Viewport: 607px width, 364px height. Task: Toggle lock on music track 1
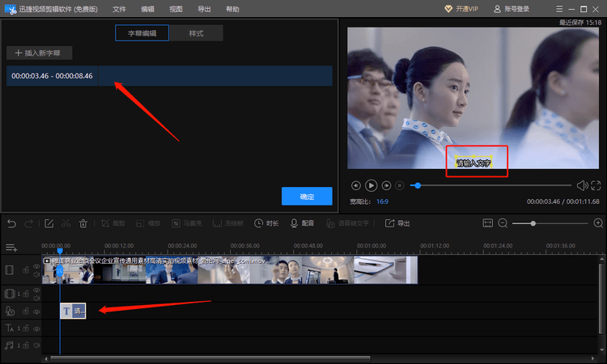(26, 345)
